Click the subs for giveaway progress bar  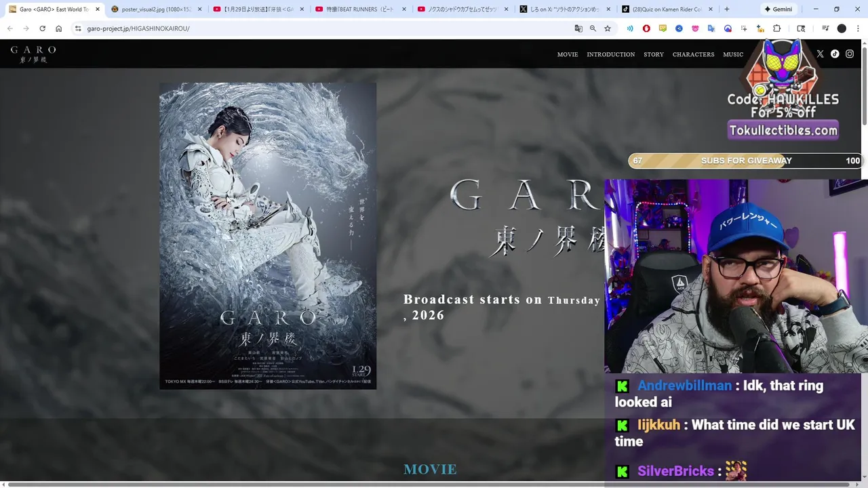coord(745,161)
